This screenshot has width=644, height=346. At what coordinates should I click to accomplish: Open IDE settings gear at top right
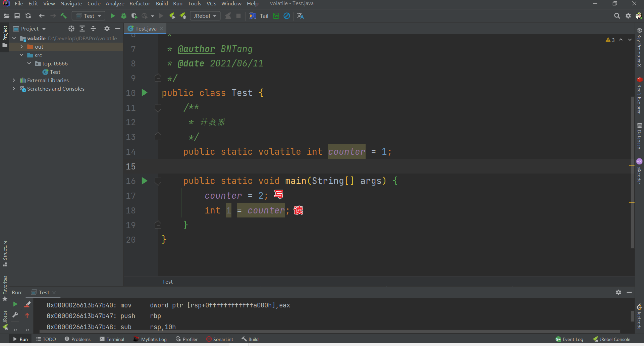(x=628, y=16)
